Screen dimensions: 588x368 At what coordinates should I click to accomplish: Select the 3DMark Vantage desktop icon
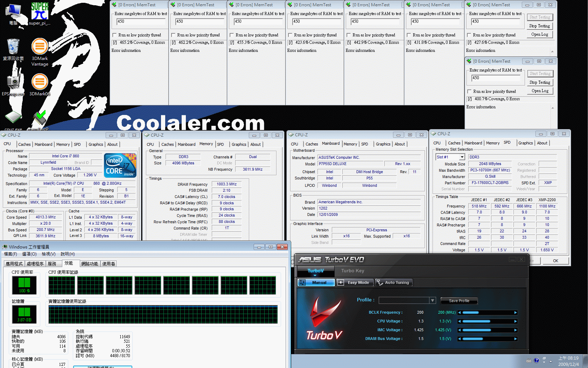tap(40, 52)
